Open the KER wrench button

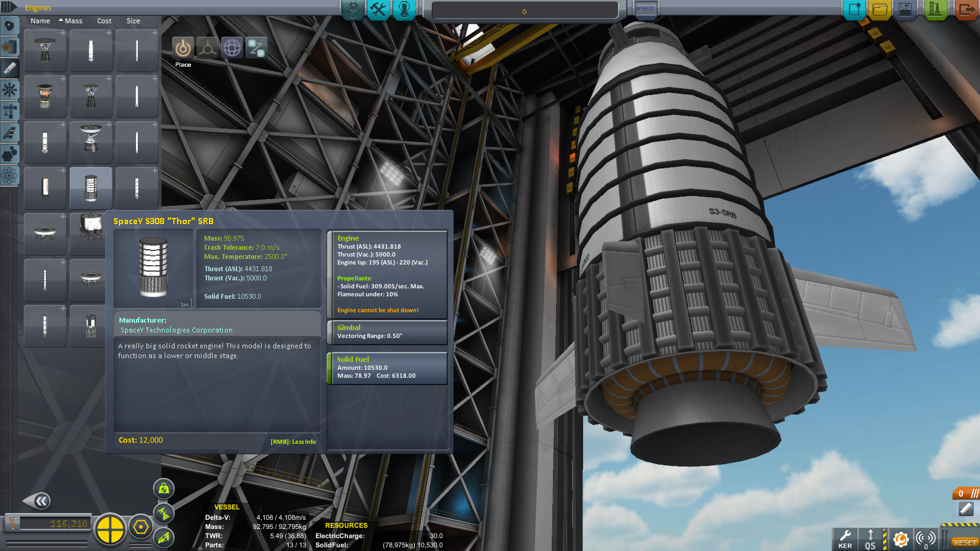[x=845, y=539]
